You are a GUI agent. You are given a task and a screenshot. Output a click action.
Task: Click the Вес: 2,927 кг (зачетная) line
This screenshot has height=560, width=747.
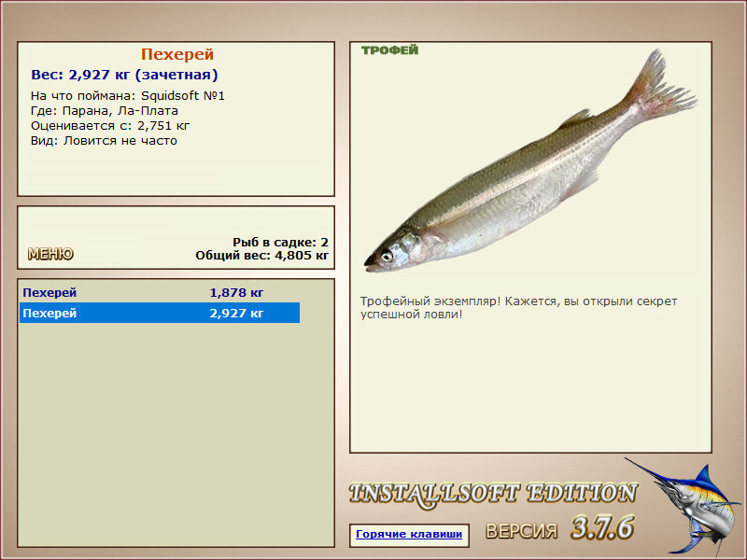[x=124, y=75]
